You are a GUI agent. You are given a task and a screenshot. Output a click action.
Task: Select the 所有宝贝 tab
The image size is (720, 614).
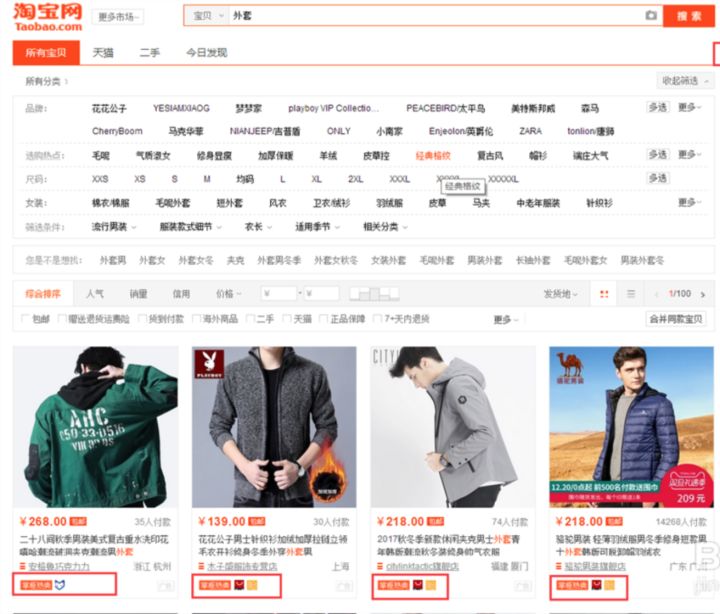pyautogui.click(x=46, y=53)
